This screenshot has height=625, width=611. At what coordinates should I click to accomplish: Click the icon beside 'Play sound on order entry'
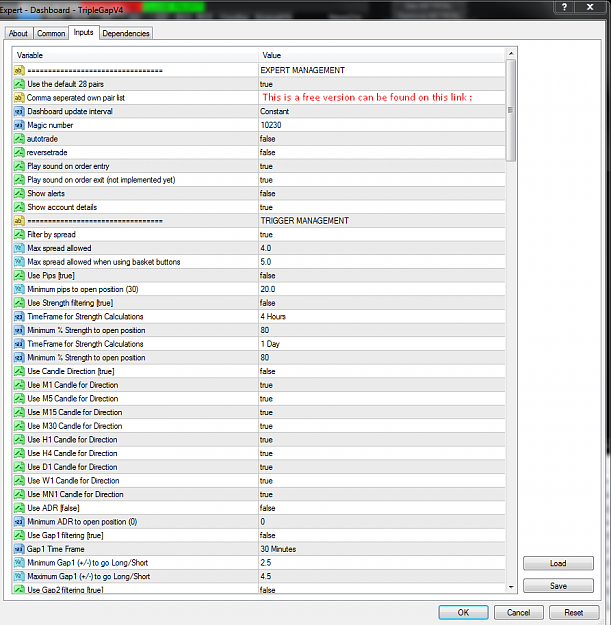tap(19, 166)
